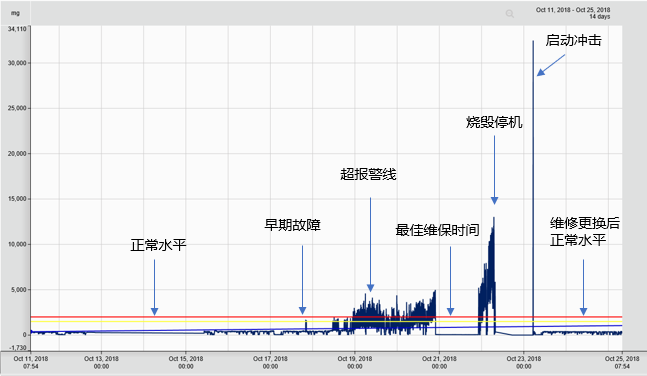
Task: Select the 超报警线 annotation label
Action: 368,174
